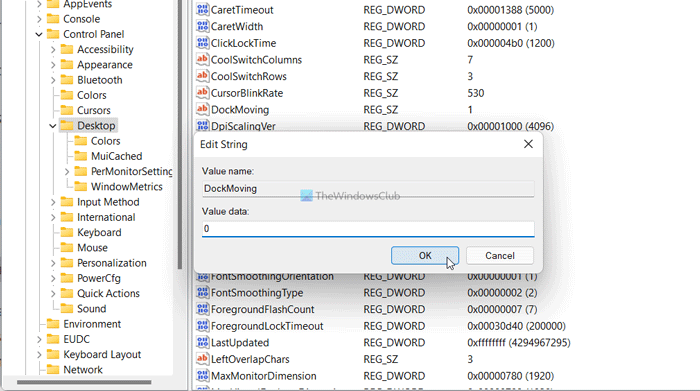The image size is (700, 391).
Task: Click the LeftOverlapChars string icon
Action: coord(202,359)
